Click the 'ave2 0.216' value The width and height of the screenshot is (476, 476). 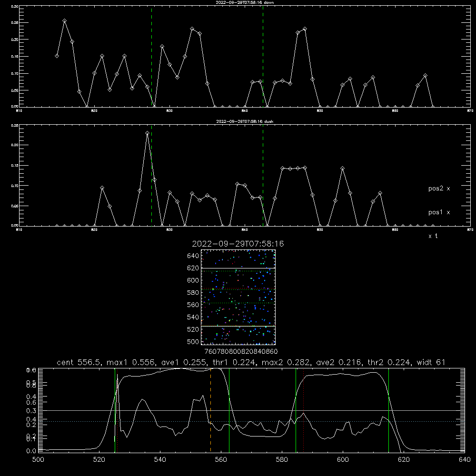(339, 362)
